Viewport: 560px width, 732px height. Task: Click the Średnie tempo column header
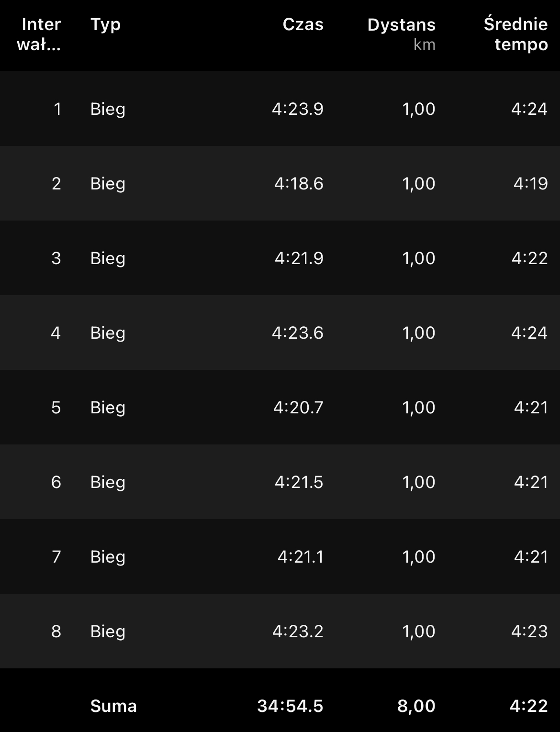[x=515, y=34]
